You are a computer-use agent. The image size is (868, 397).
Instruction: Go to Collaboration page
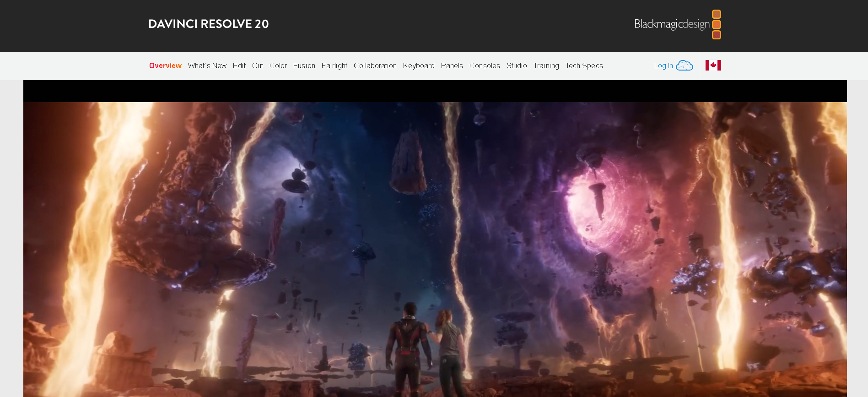[x=375, y=66]
